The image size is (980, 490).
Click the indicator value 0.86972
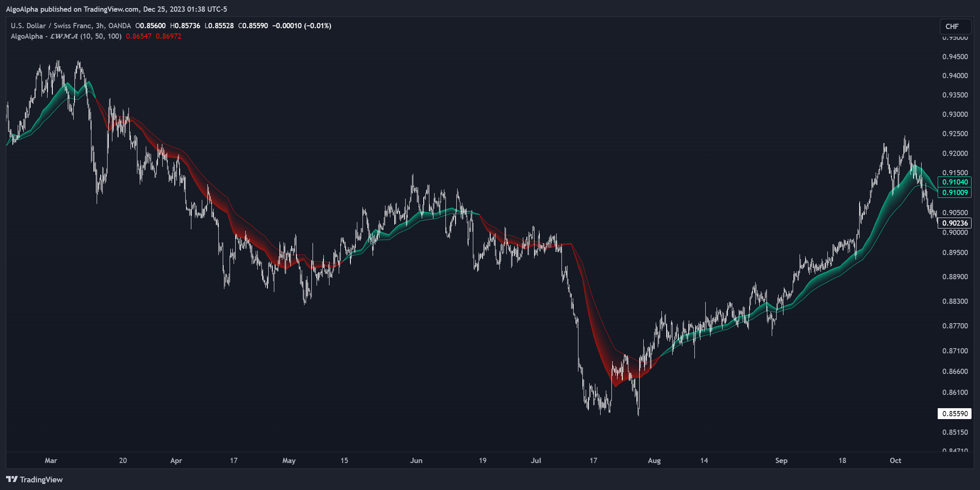pos(168,36)
